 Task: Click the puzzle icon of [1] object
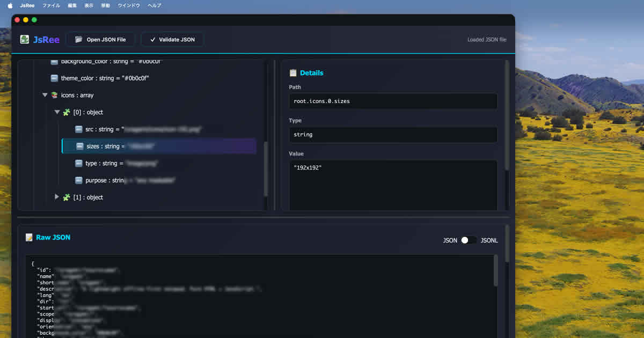point(67,197)
